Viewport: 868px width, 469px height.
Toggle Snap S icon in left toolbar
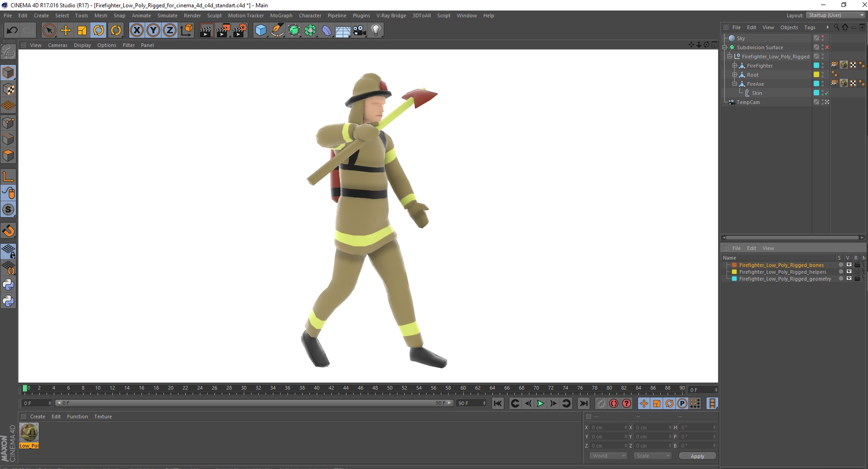point(8,210)
